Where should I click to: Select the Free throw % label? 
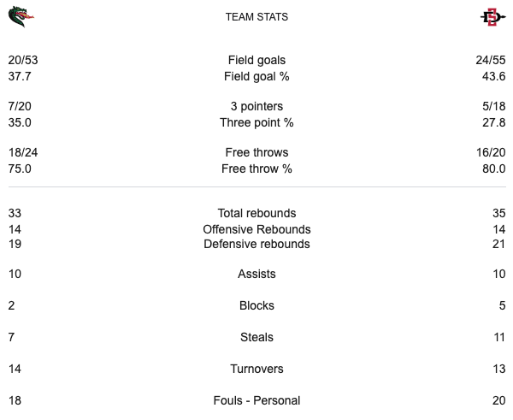(x=256, y=169)
